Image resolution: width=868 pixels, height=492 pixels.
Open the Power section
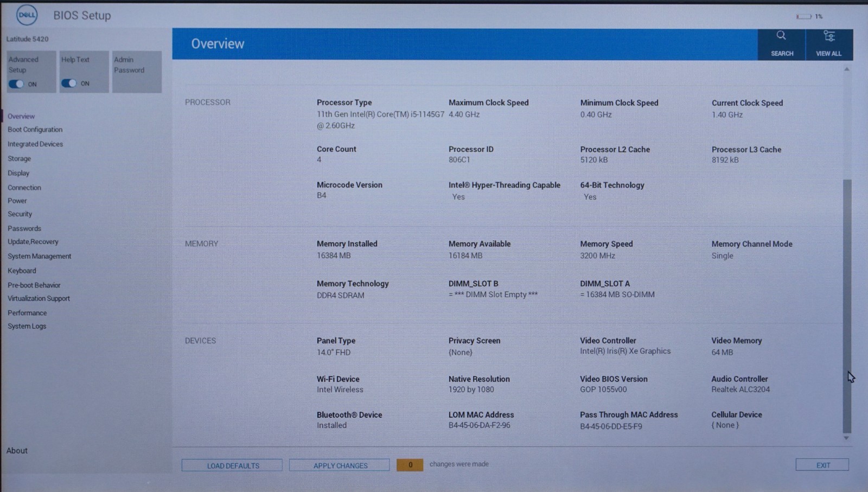pyautogui.click(x=17, y=201)
